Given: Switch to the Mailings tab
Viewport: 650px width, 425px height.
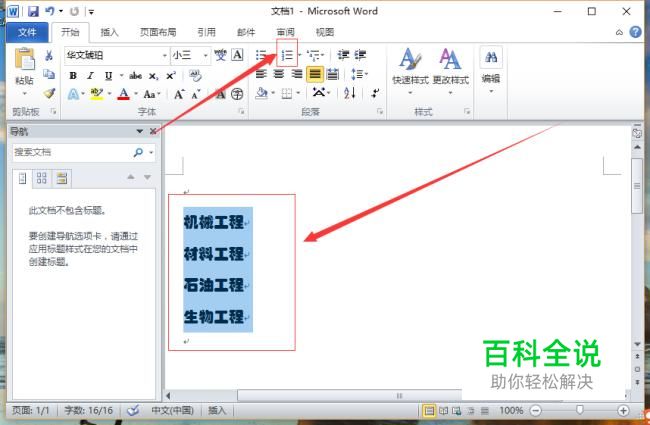Looking at the screenshot, I should pos(246,32).
